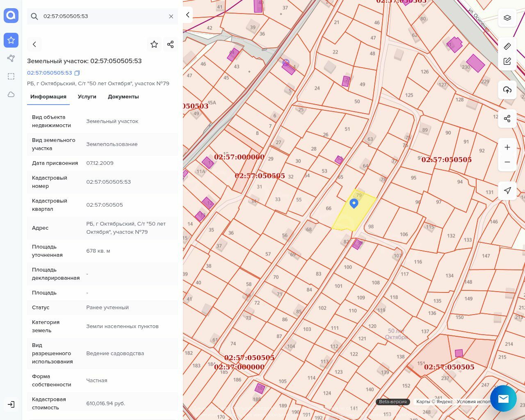
Task: Collapse the information side panel
Action: pos(187,15)
